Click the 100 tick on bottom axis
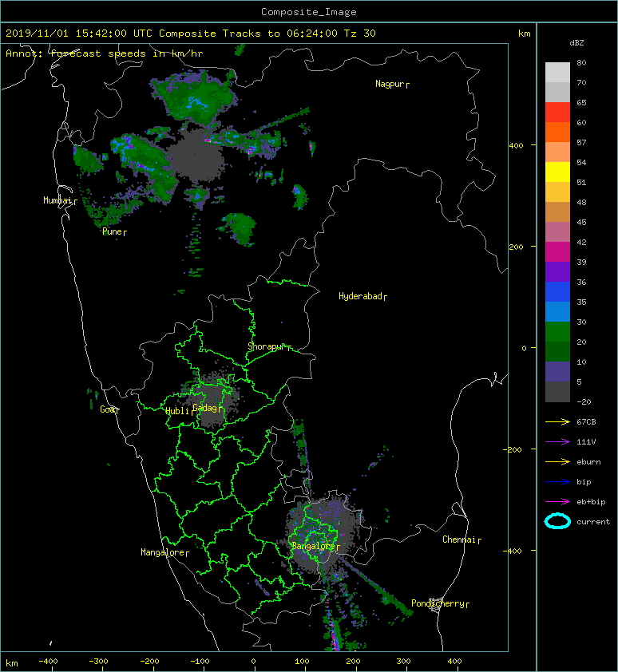 [x=302, y=662]
